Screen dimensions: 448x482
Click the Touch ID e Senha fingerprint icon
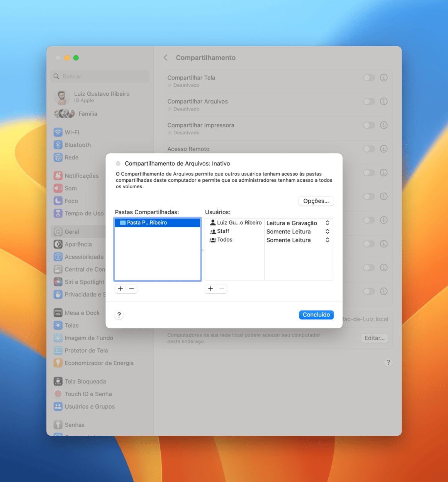58,394
